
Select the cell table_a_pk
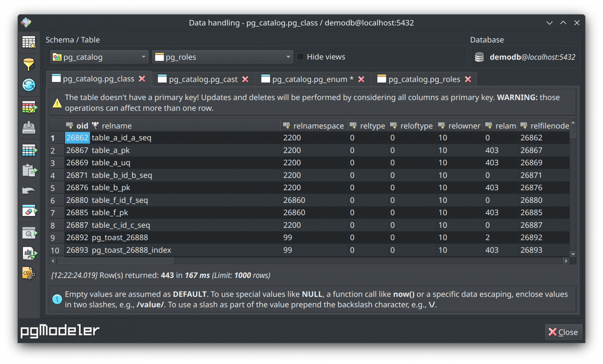coord(185,150)
